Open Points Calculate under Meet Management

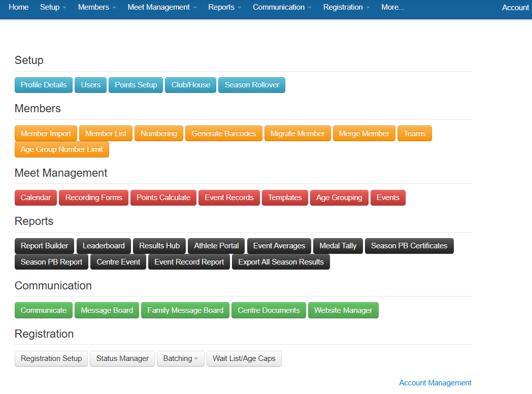pos(163,198)
